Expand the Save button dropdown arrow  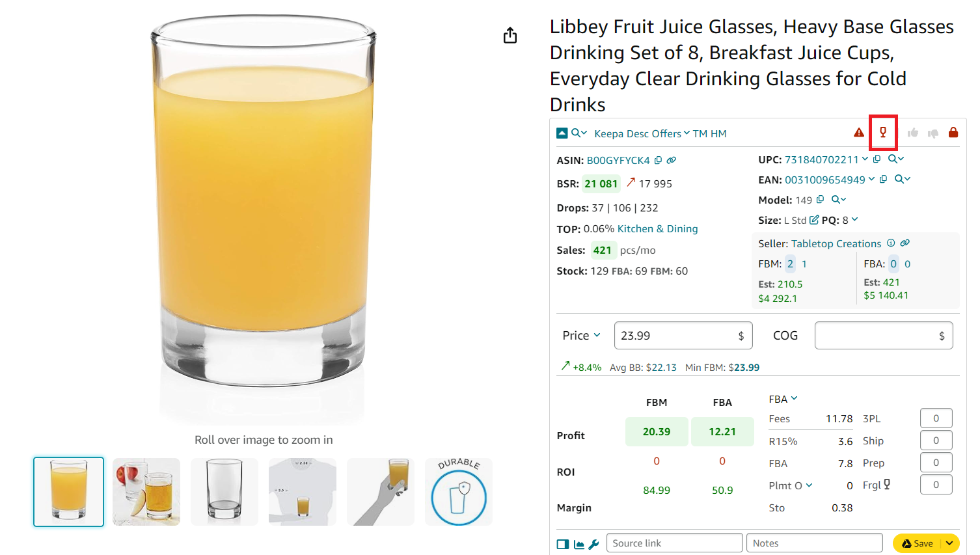pos(949,543)
